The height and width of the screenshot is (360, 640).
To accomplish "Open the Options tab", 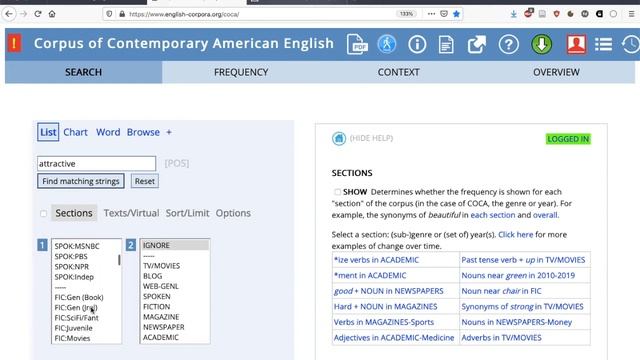I will pos(233,213).
